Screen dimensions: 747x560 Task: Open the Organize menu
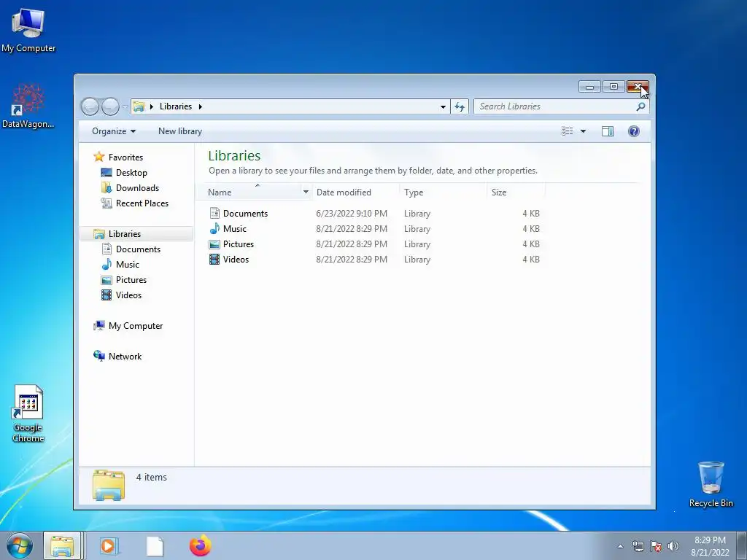click(x=113, y=131)
